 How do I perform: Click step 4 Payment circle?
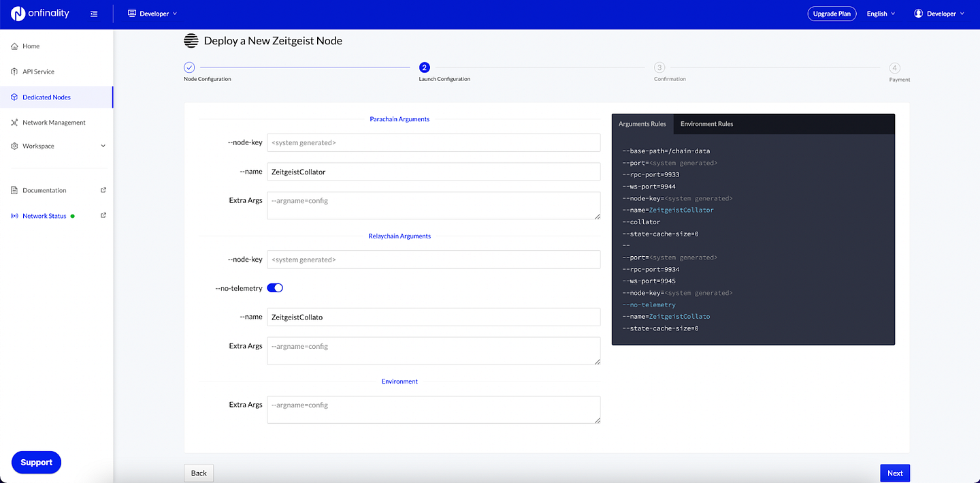pos(895,68)
